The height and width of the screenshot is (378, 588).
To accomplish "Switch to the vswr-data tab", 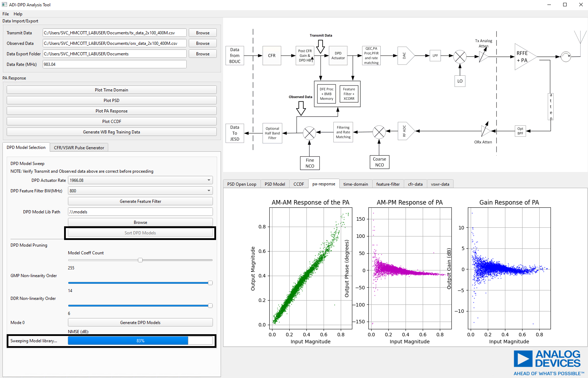I will click(440, 184).
